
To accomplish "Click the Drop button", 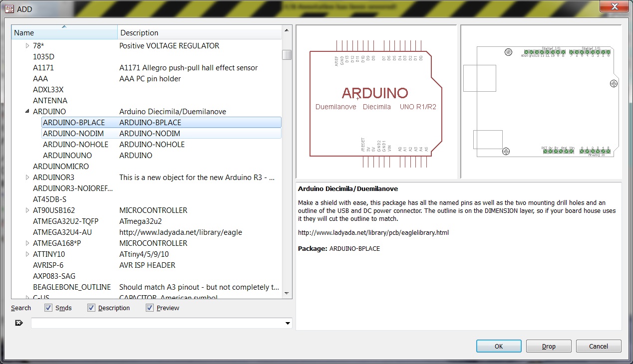I will pyautogui.click(x=549, y=346).
